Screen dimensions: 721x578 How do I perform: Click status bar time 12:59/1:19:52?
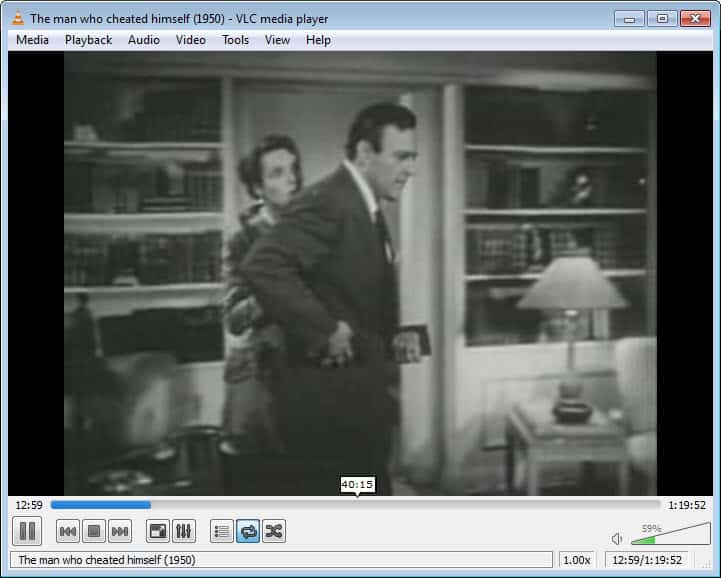click(x=647, y=560)
